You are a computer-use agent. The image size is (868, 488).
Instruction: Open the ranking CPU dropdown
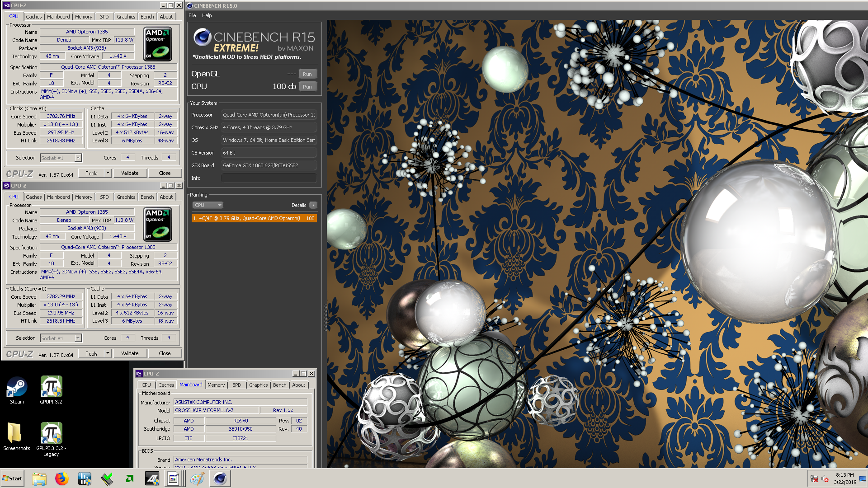point(208,205)
